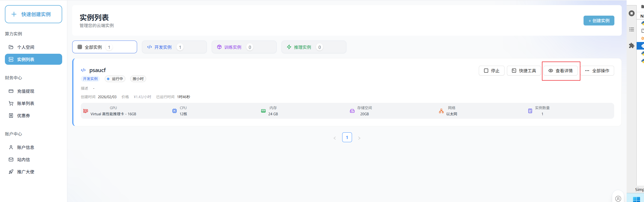Click the Windows Start logo
This screenshot has width=644, height=202.
[636, 199]
